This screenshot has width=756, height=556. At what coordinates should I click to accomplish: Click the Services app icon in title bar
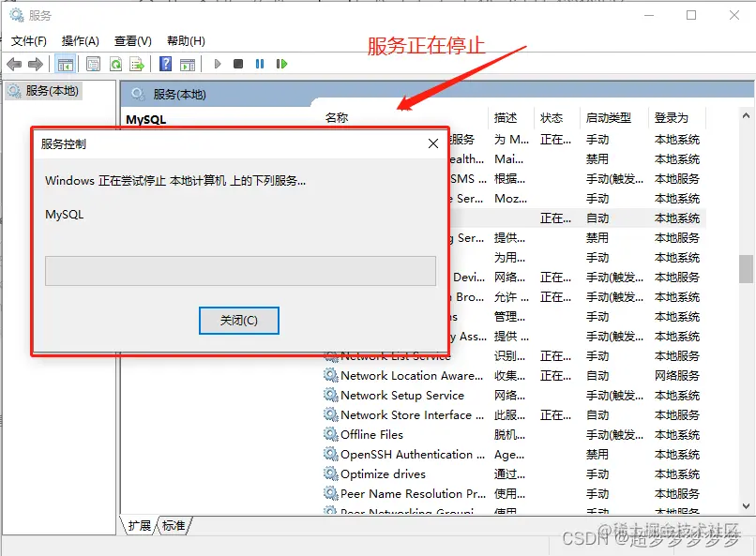[x=17, y=15]
